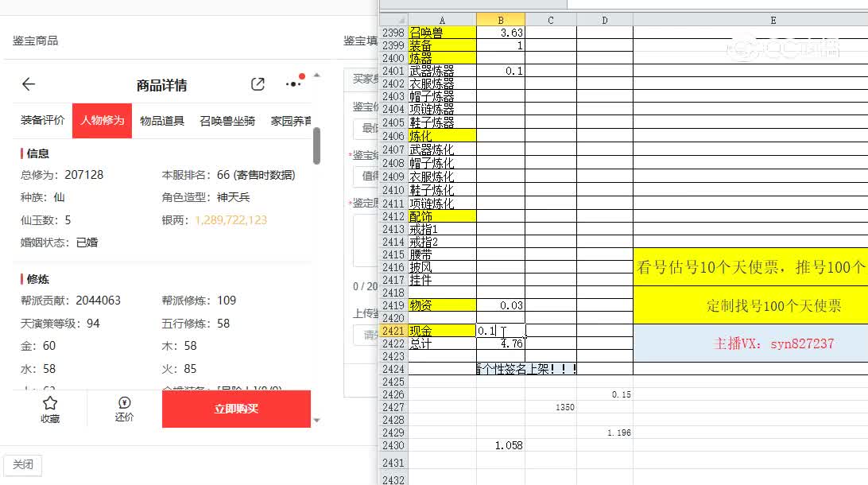This screenshot has width=868, height=485.
Task: Switch to the 物品道具 tab
Action: click(x=161, y=121)
